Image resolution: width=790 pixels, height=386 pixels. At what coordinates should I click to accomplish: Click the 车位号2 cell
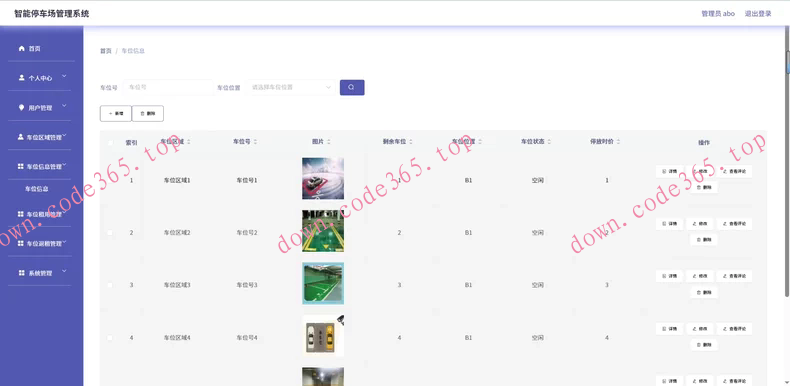(x=247, y=233)
